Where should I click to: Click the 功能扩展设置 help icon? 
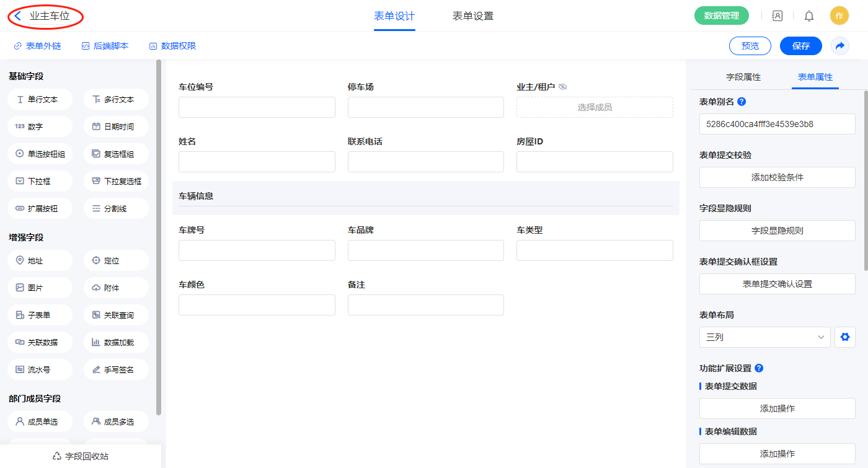(x=759, y=368)
